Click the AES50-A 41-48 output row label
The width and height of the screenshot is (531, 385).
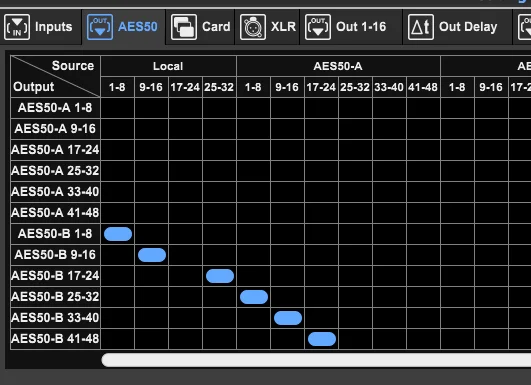pos(55,213)
